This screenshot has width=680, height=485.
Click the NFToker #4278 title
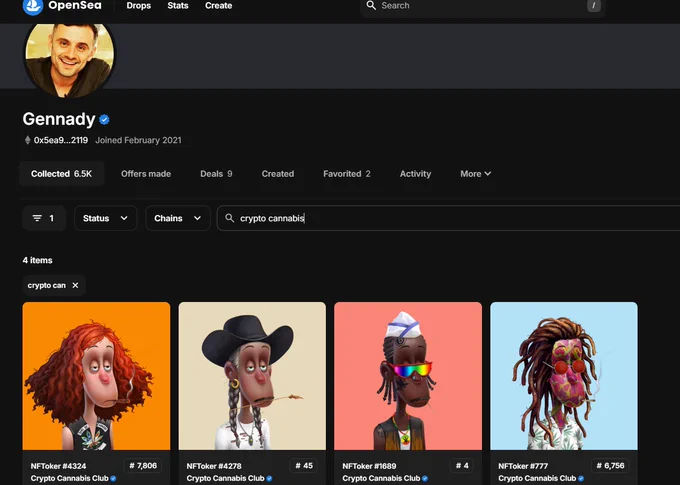coord(214,466)
